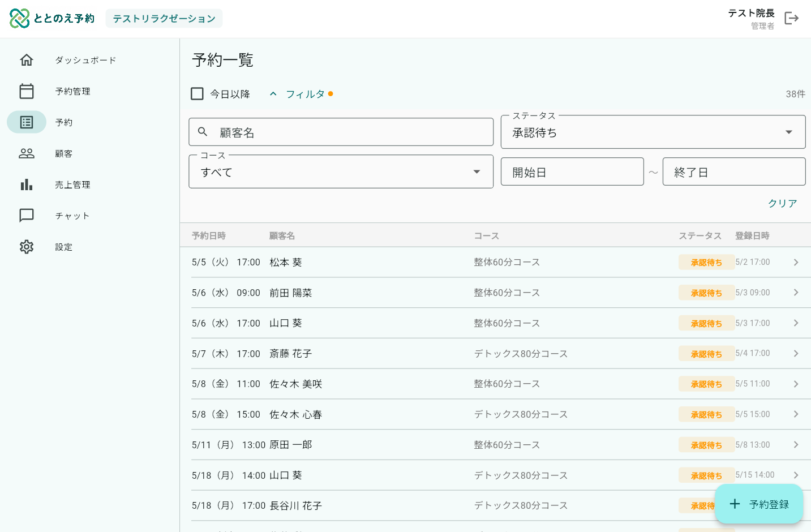Click the calendar icon for 予約管理
Screen dimensions: 811x532
pyautogui.click(x=27, y=91)
